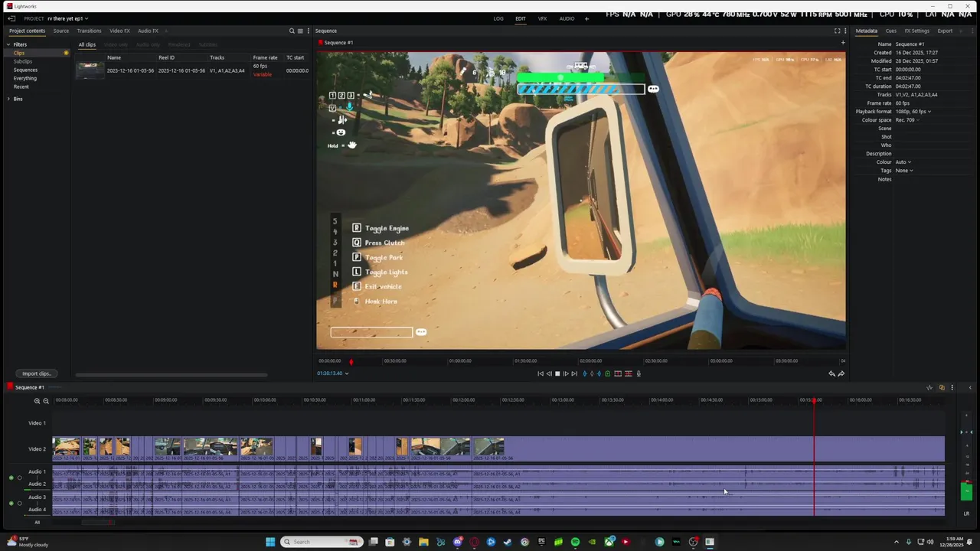Screen dimensions: 980x551
Task: Toggle fullscreen on the sequence viewer
Action: click(837, 31)
